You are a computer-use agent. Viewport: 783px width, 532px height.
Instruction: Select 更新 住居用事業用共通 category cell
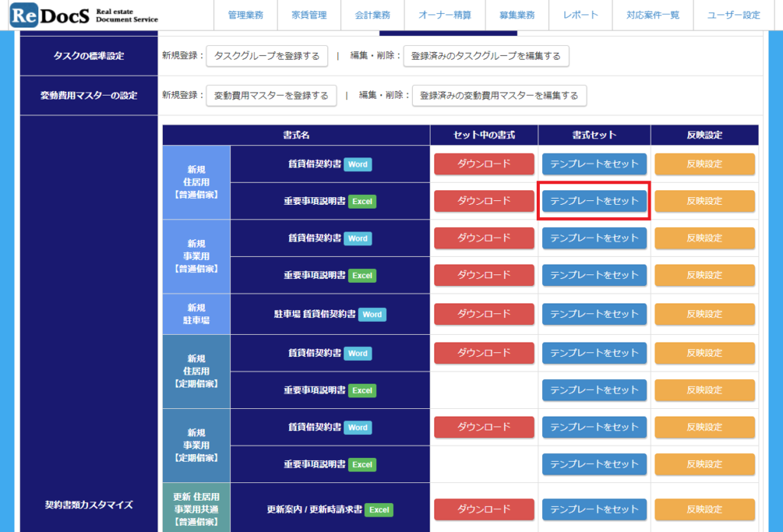[197, 508]
